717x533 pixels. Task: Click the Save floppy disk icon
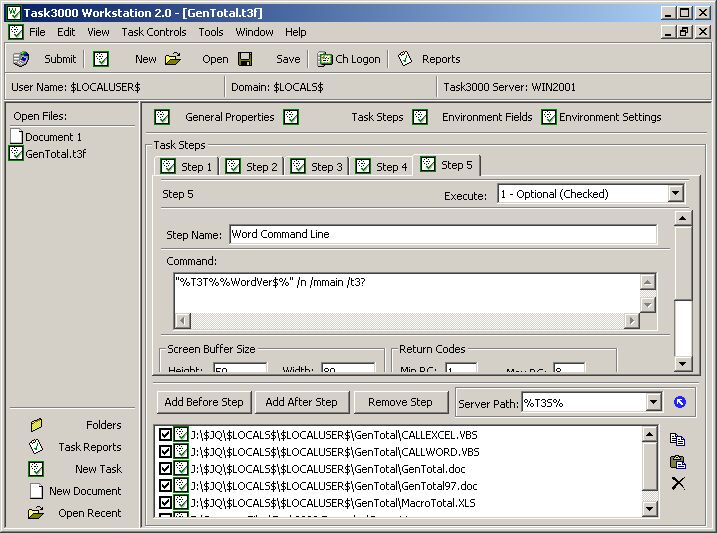coord(245,59)
